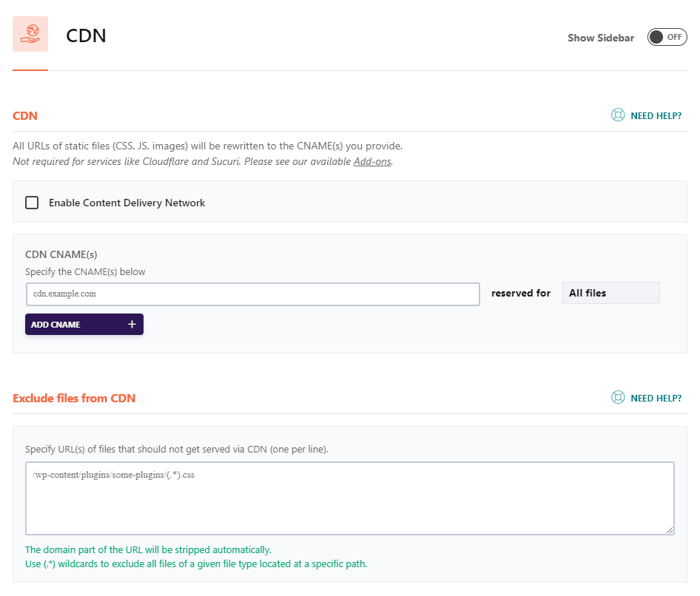This screenshot has height=596, width=700.
Task: Toggle the Show Sidebar switch
Action: pyautogui.click(x=667, y=38)
